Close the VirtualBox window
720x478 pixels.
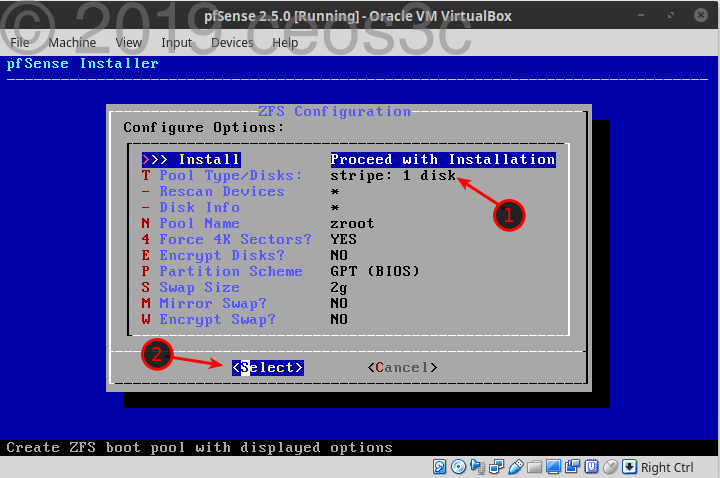pyautogui.click(x=701, y=15)
